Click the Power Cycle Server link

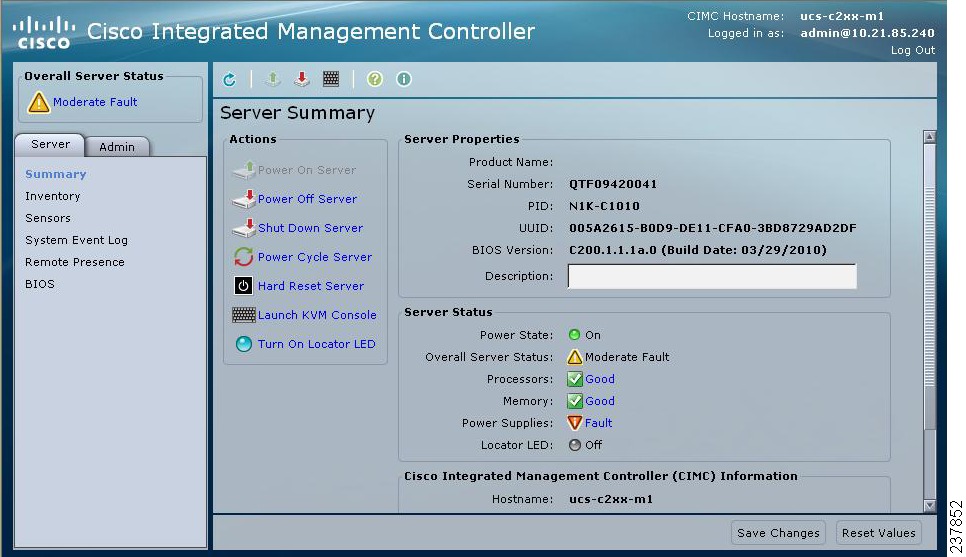pyautogui.click(x=315, y=257)
